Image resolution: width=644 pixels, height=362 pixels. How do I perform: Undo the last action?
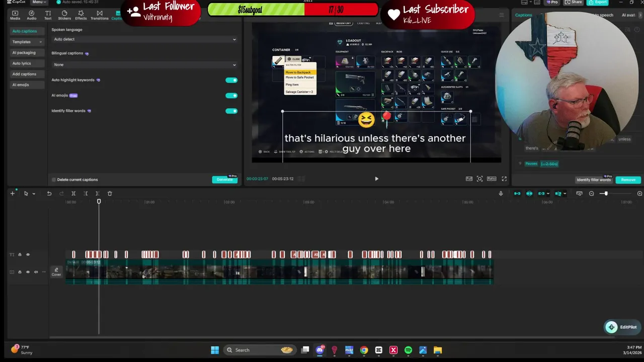point(49,194)
